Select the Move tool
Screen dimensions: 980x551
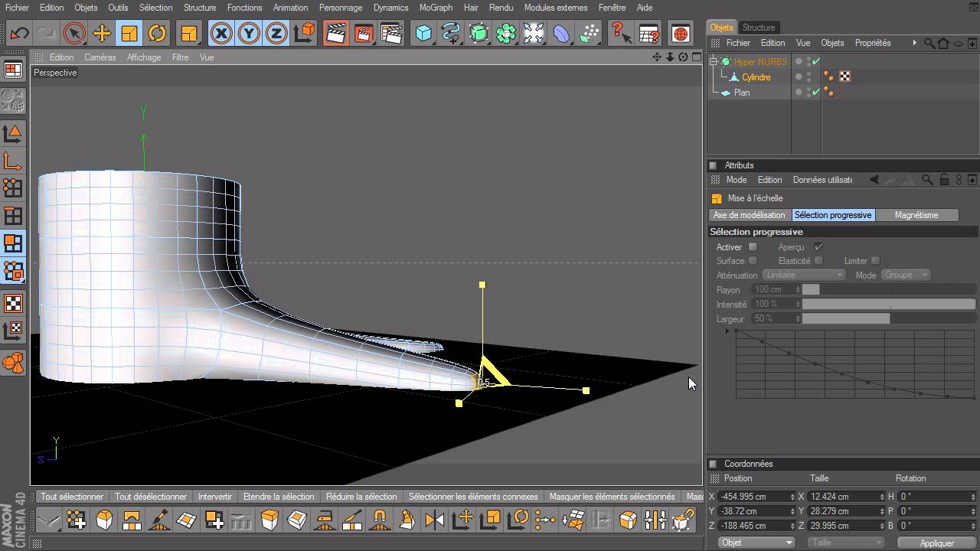point(102,33)
